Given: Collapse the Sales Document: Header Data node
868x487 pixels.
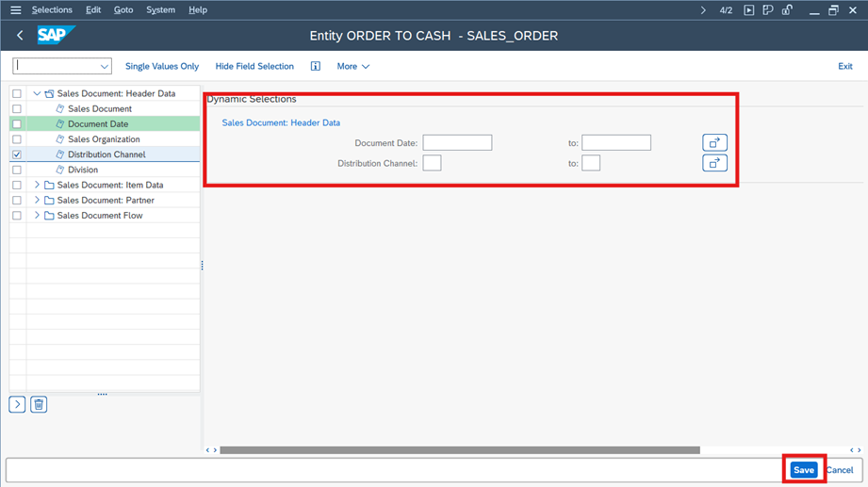Looking at the screenshot, I should pyautogui.click(x=37, y=94).
